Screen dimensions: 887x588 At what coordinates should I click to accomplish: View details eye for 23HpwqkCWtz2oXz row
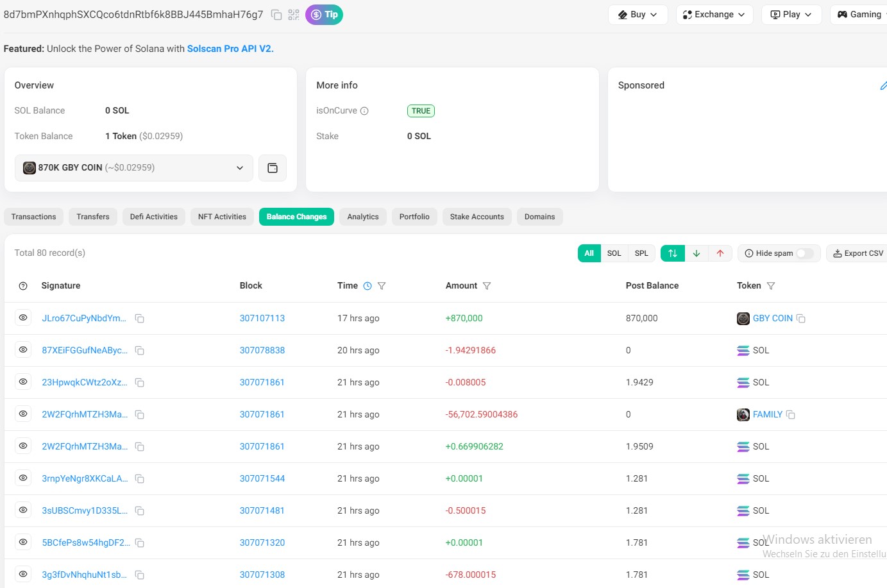(x=23, y=382)
